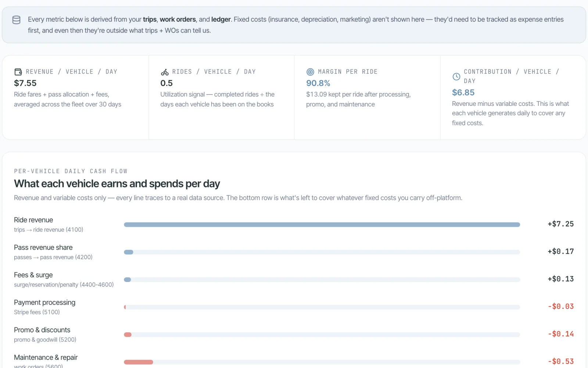Click the Promo & discounts progress bar

coord(322,335)
